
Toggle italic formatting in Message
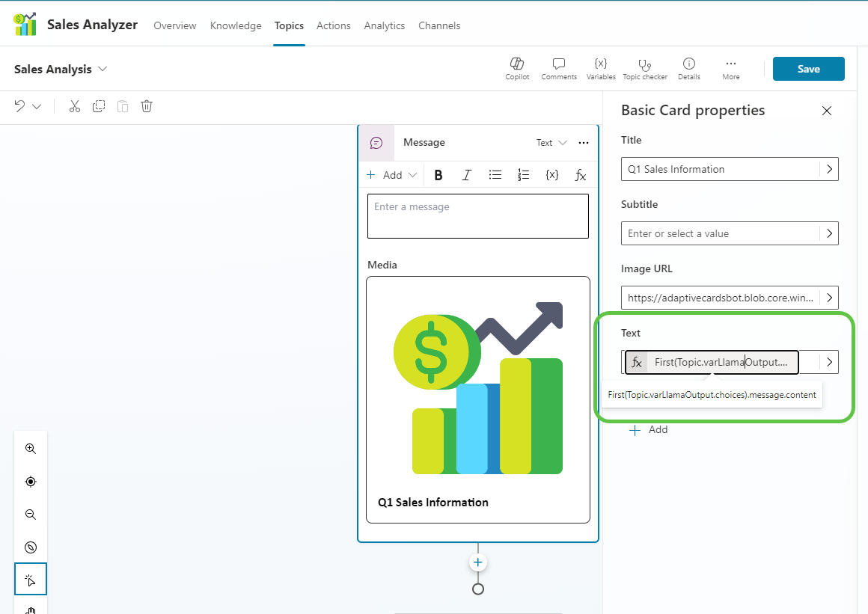pyautogui.click(x=467, y=175)
